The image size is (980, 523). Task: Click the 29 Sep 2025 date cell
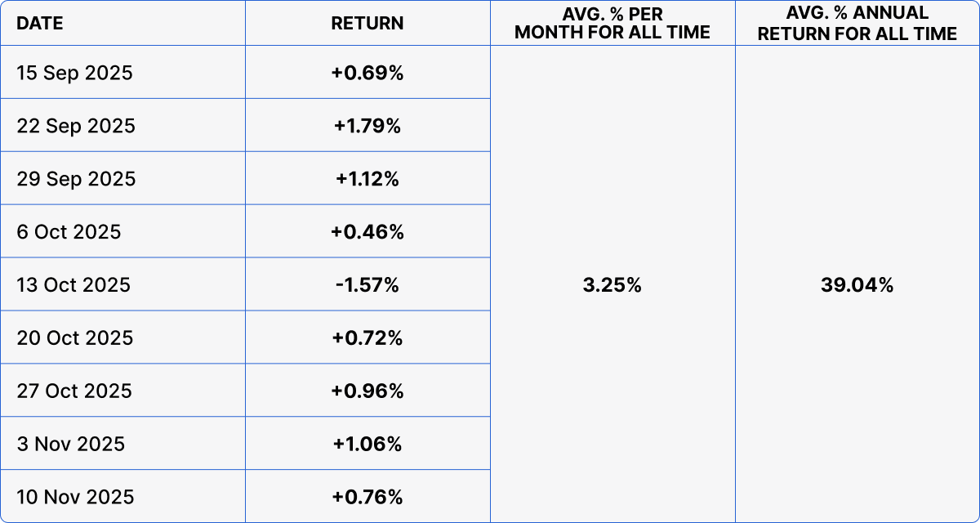[76, 179]
